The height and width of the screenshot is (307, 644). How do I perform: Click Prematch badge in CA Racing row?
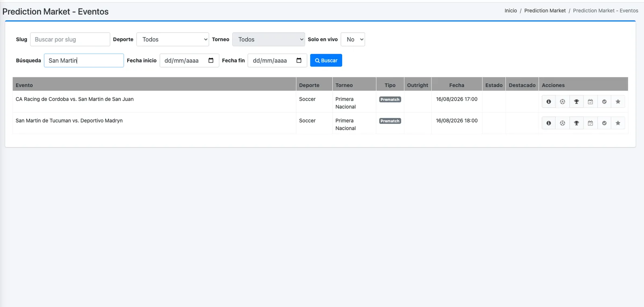[390, 100]
